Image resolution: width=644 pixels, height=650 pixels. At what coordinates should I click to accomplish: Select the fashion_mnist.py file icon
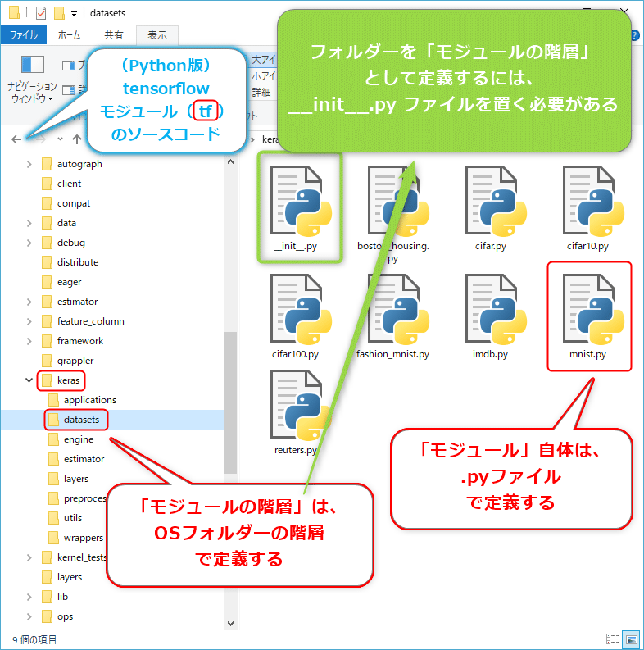click(x=398, y=309)
